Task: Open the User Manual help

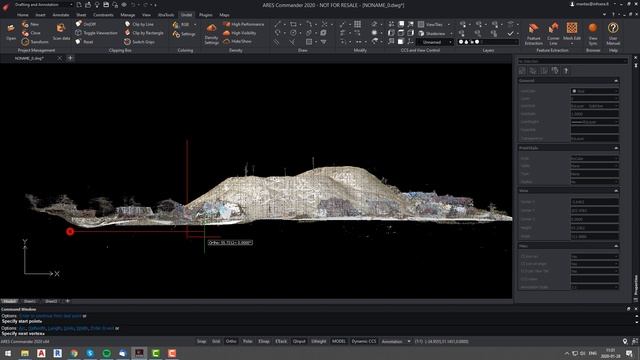Action: (x=613, y=33)
